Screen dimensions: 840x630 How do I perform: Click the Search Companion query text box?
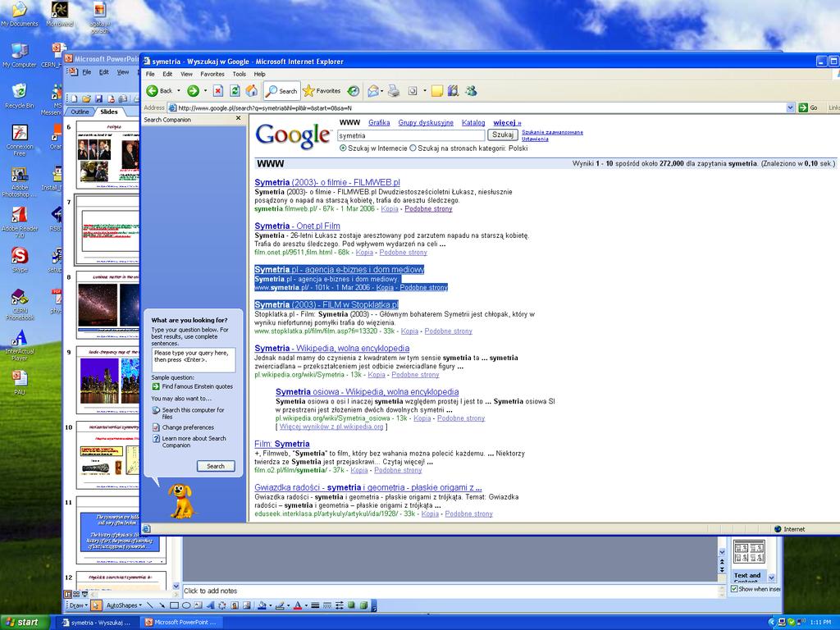click(x=194, y=359)
